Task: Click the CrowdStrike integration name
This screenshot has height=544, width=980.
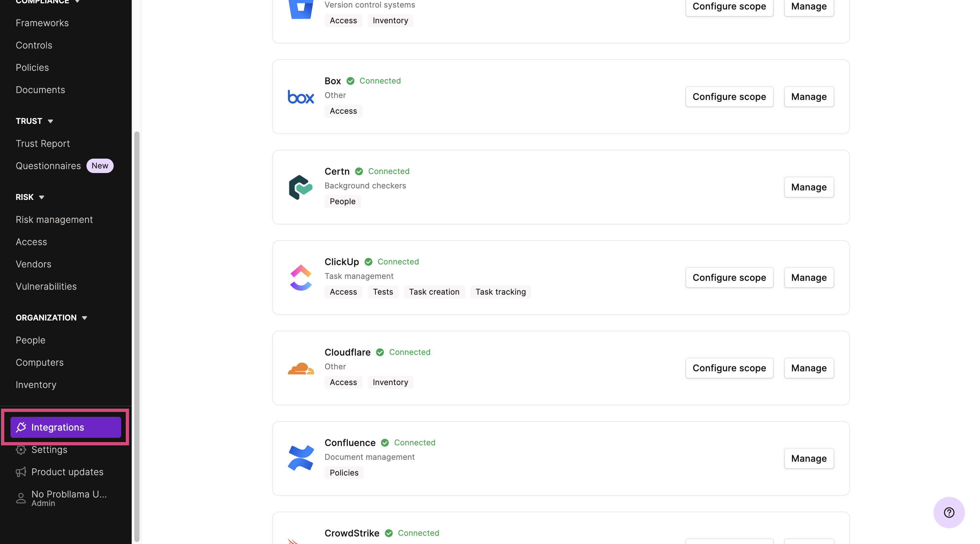Action: 351,533
